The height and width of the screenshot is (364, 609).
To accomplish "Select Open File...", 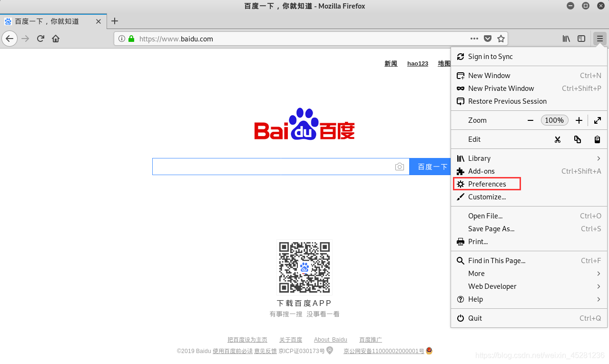I will [x=529, y=216].
